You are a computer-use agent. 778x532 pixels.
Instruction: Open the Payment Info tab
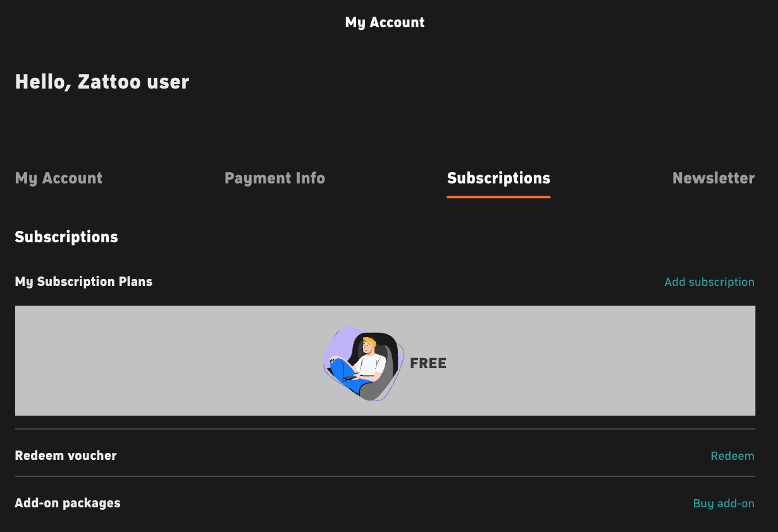(275, 178)
